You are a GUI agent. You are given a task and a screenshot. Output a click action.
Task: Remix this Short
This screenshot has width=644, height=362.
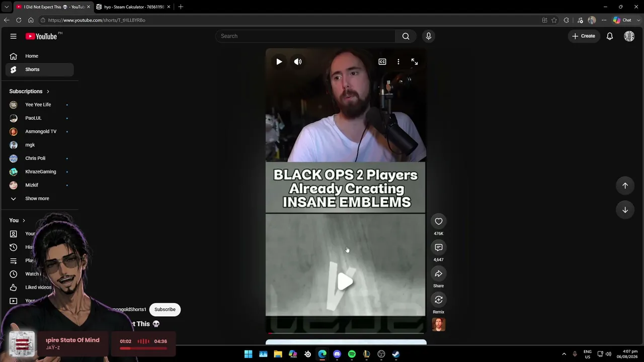439,300
